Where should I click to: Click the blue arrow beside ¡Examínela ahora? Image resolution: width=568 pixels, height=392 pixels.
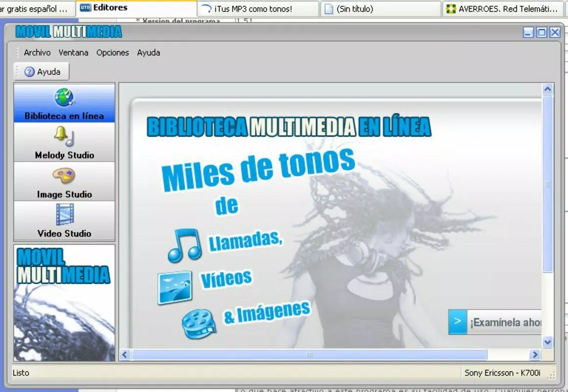(458, 321)
